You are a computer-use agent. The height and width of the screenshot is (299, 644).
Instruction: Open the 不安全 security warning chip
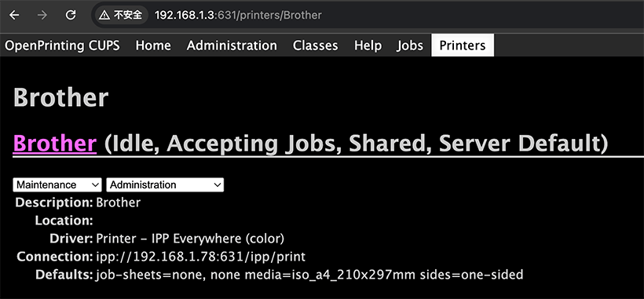click(121, 15)
